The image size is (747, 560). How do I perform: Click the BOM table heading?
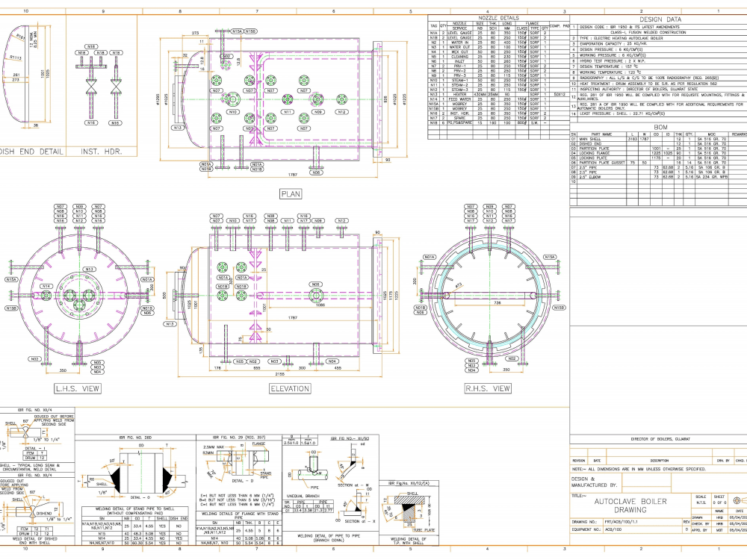coord(660,127)
